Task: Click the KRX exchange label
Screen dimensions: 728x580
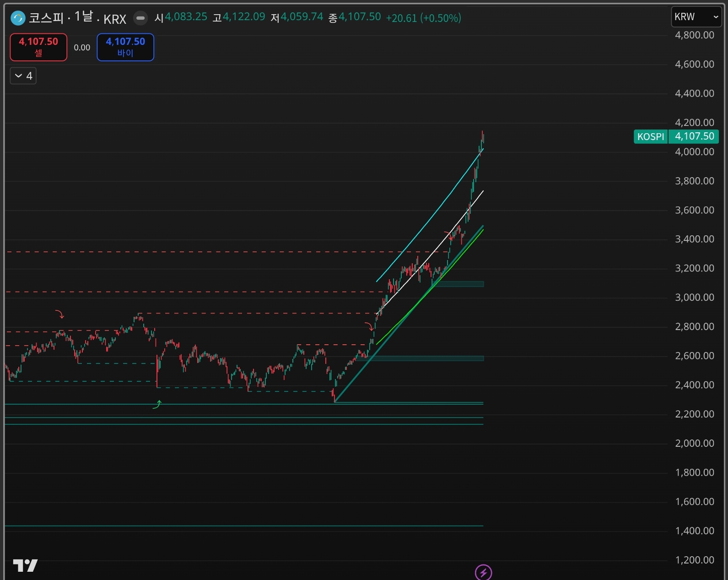Action: 115,19
